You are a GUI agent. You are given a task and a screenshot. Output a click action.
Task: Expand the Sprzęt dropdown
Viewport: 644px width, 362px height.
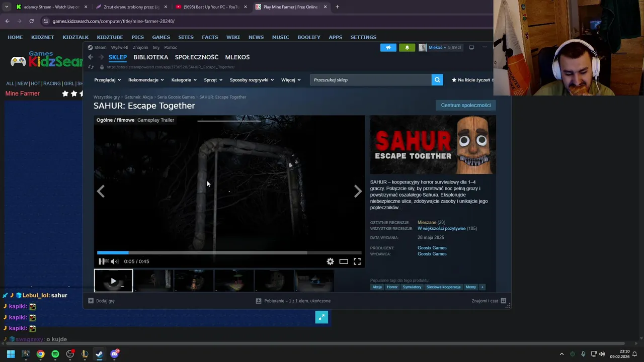coord(213,79)
